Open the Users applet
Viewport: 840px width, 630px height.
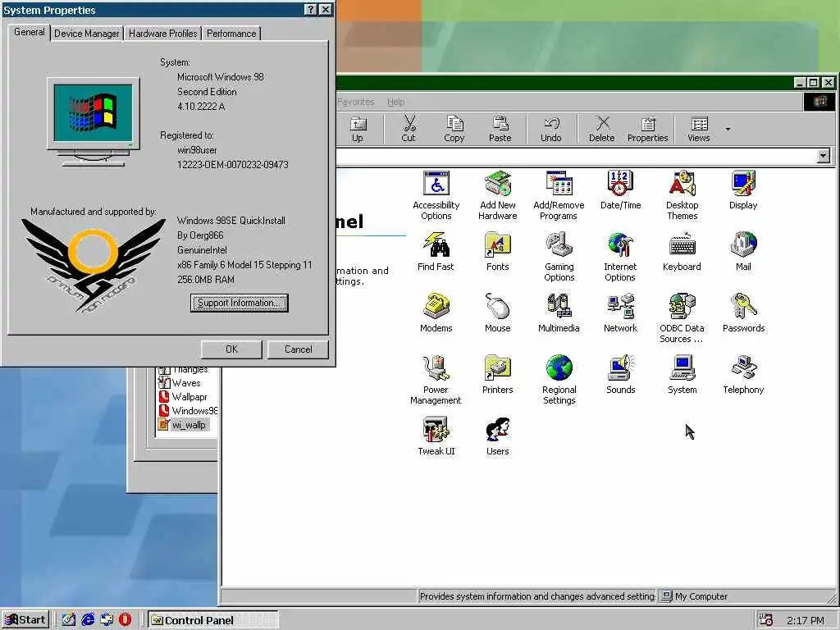(x=498, y=436)
